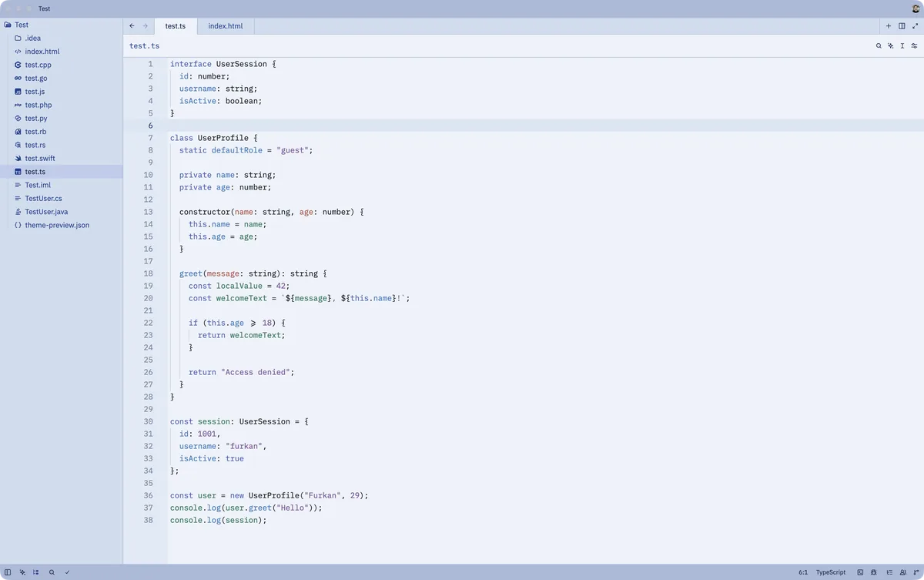The width and height of the screenshot is (924, 580).
Task: Click the "class UserProfile" text
Action: tap(209, 138)
